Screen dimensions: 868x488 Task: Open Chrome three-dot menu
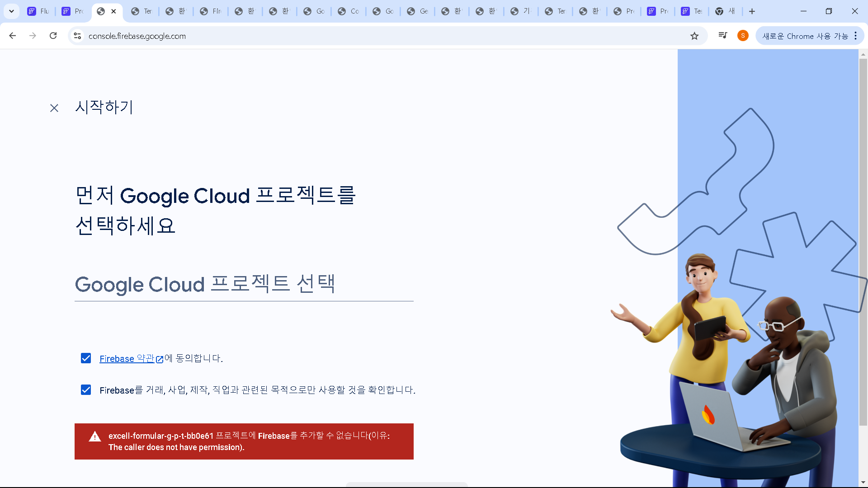pos(856,36)
